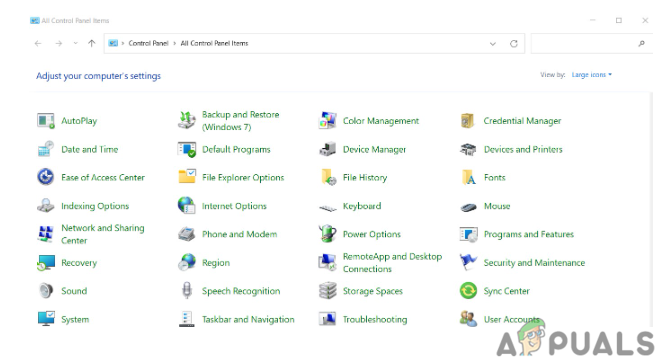Click the 'Storage Spaces' label text
Screen dimensions: 666x363
(x=373, y=291)
